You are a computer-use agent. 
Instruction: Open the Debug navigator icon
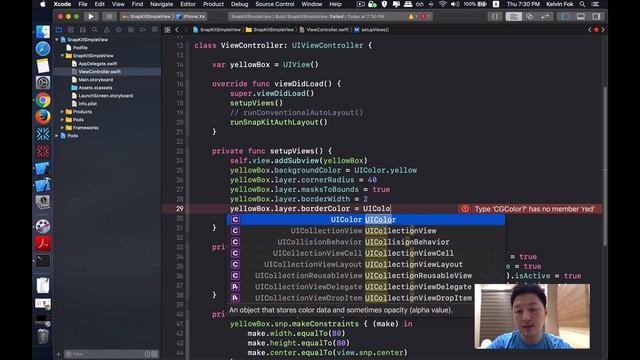(x=131, y=30)
